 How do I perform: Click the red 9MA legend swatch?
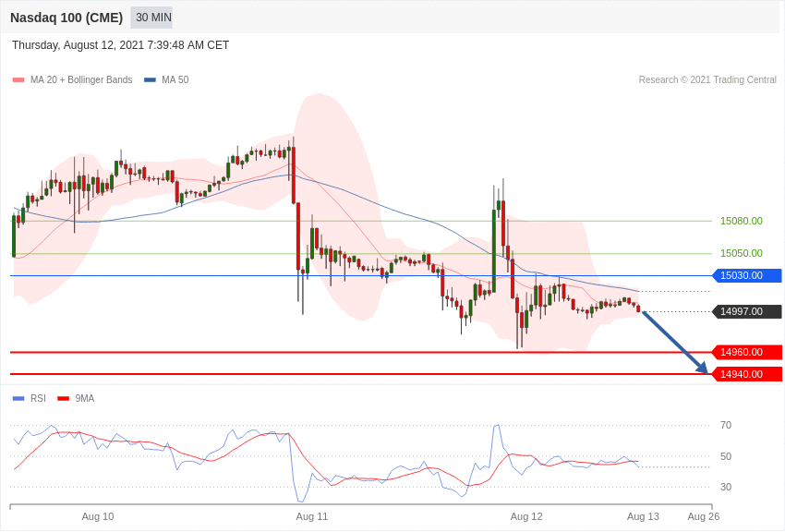(63, 398)
